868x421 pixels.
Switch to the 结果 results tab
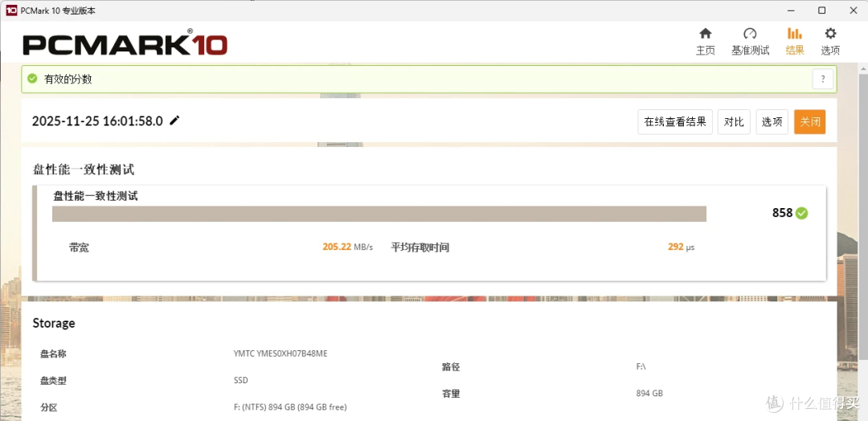tap(794, 42)
